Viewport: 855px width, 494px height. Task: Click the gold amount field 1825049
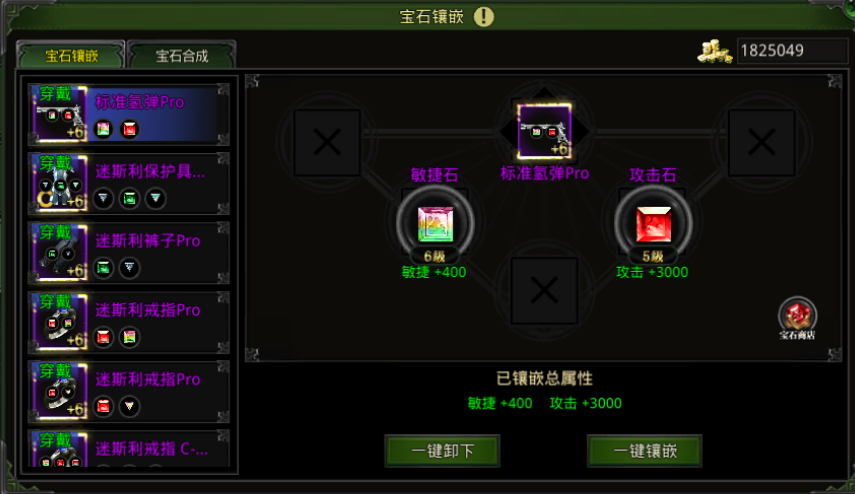(792, 51)
